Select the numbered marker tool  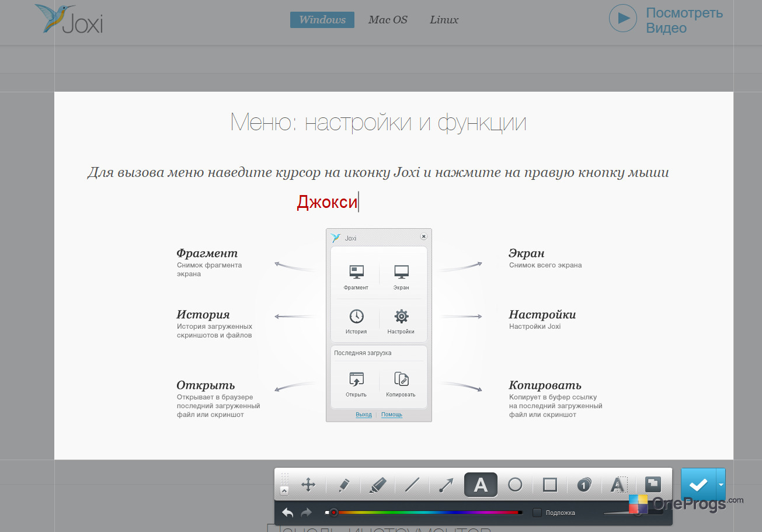[584, 485]
